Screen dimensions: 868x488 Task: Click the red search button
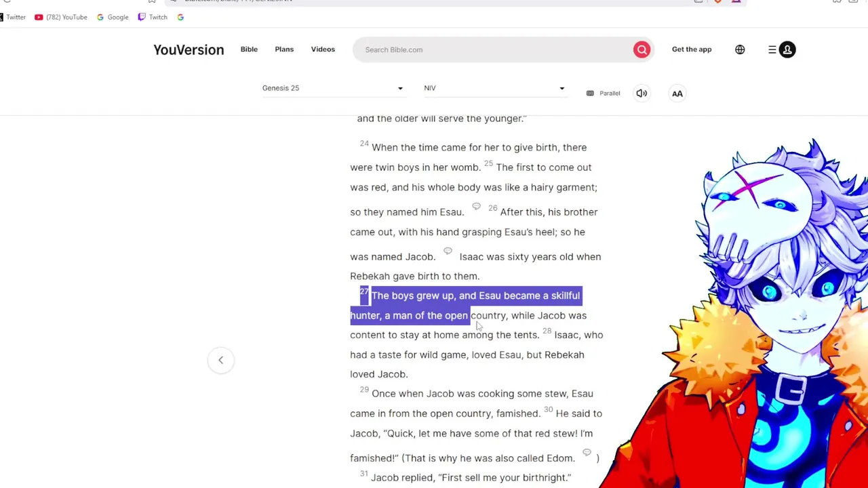(x=642, y=49)
